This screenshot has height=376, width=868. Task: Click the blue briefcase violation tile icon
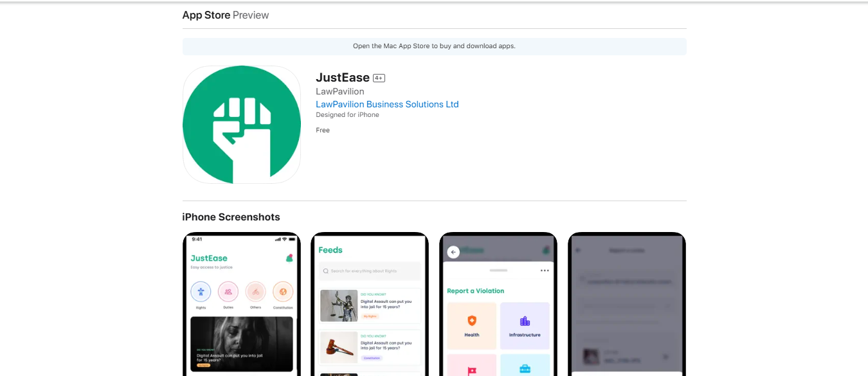pos(525,369)
